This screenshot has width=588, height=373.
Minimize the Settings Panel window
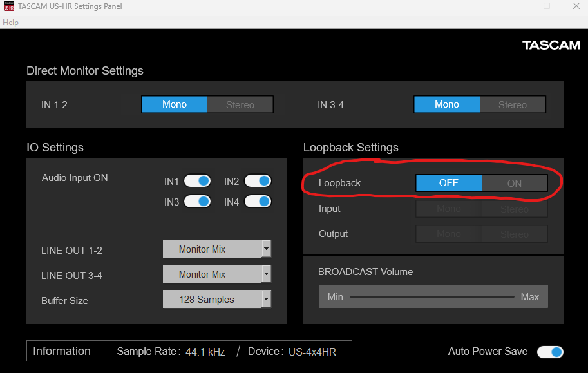tap(518, 6)
